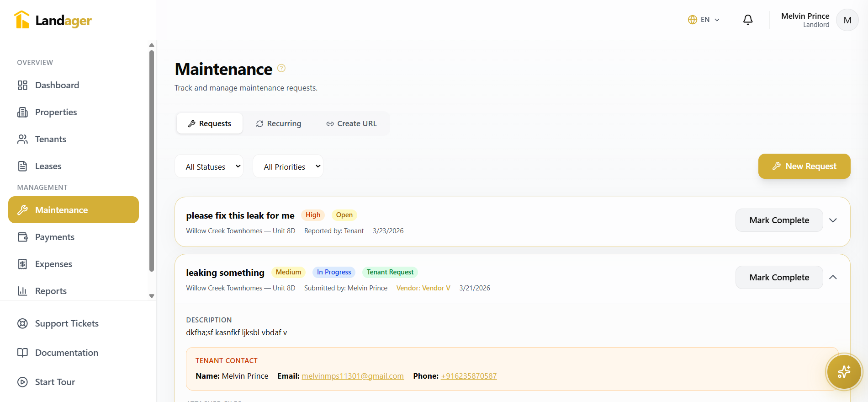
Task: Click the Medium priority badge
Action: [x=288, y=272]
